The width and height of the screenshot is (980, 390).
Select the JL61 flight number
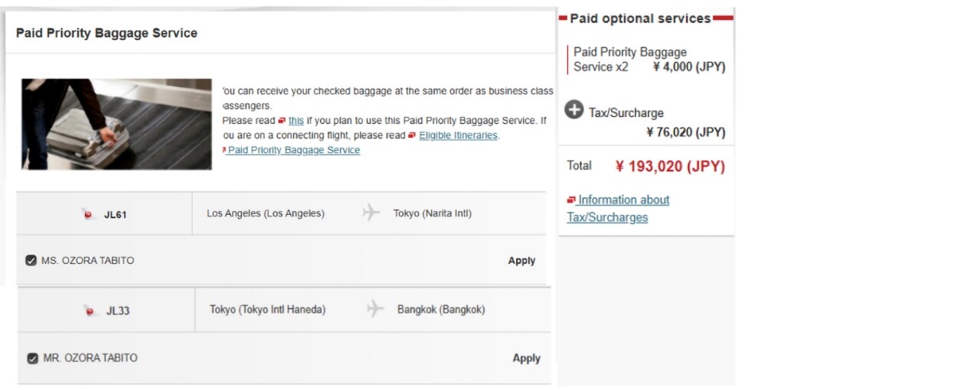(115, 215)
